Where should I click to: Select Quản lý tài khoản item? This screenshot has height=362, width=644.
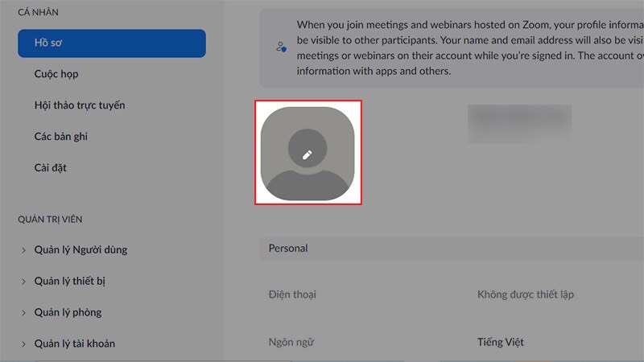(75, 343)
